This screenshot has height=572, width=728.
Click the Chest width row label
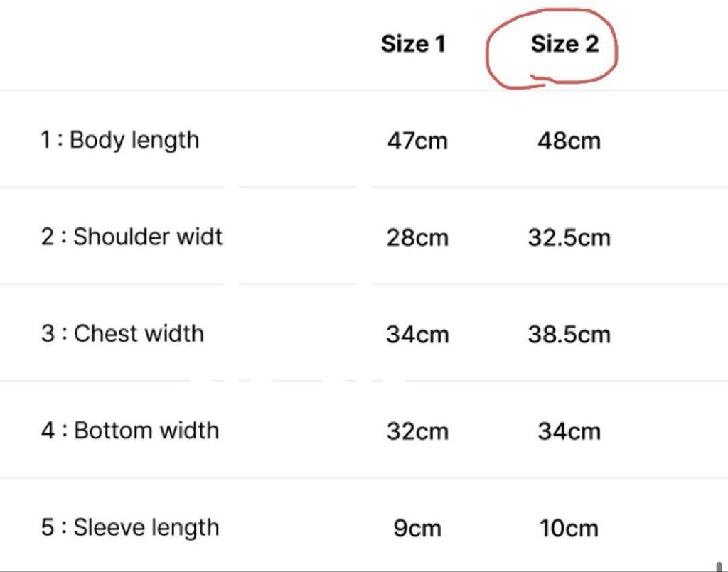[x=122, y=333]
